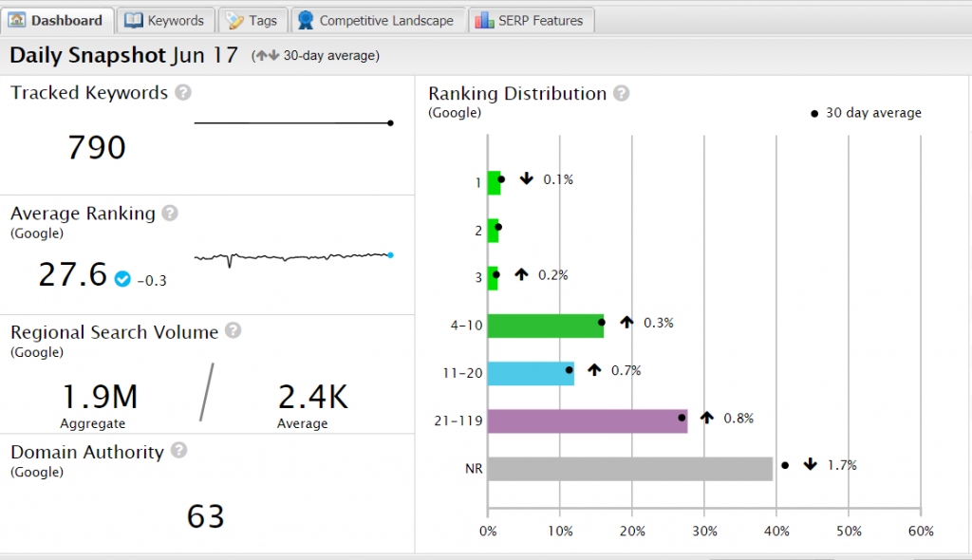Click the 0.2% change label
Screen dimensions: 972x560
click(553, 275)
